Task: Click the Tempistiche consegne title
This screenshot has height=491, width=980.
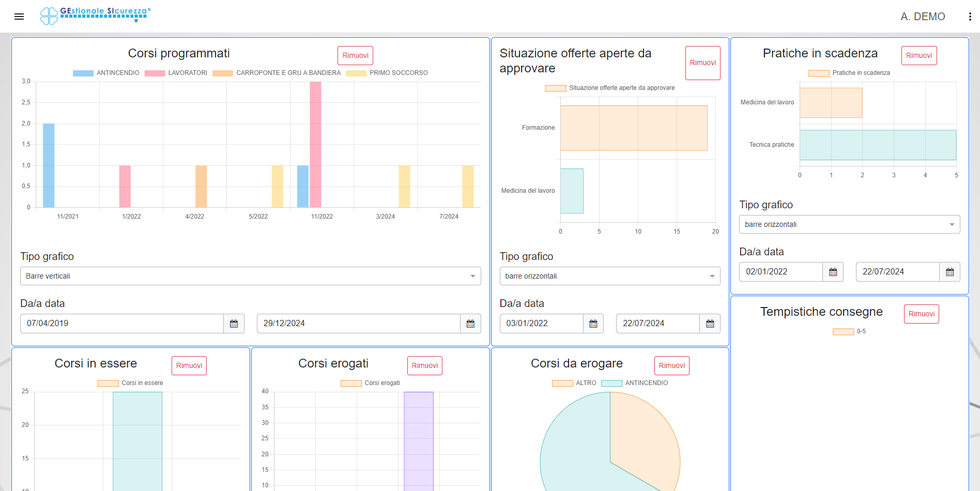Action: pyautogui.click(x=821, y=312)
